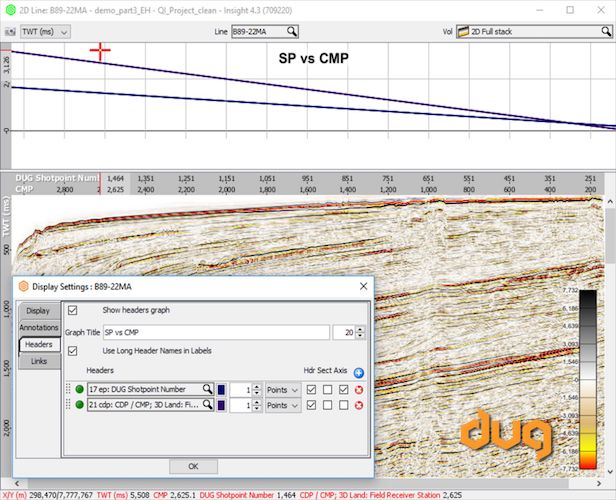
Task: Toggle the Axis checkbox for DUG Shotpoint Number
Action: point(343,389)
